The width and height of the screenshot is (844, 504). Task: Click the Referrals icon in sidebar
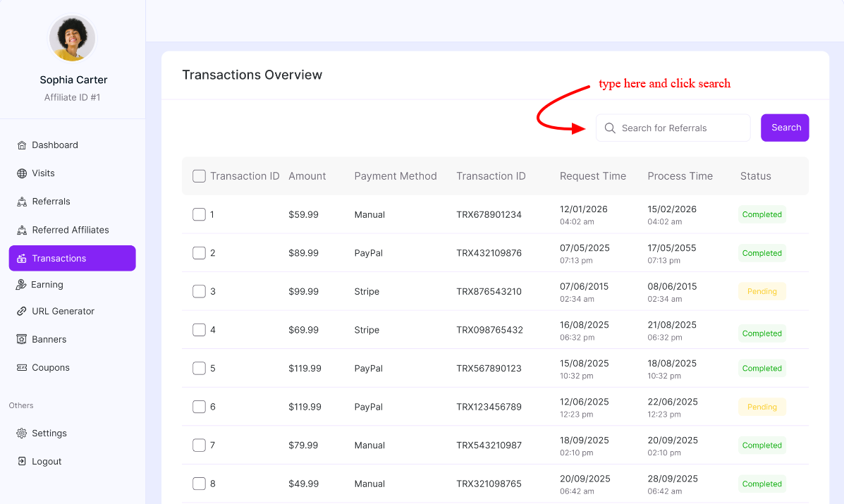(x=22, y=202)
